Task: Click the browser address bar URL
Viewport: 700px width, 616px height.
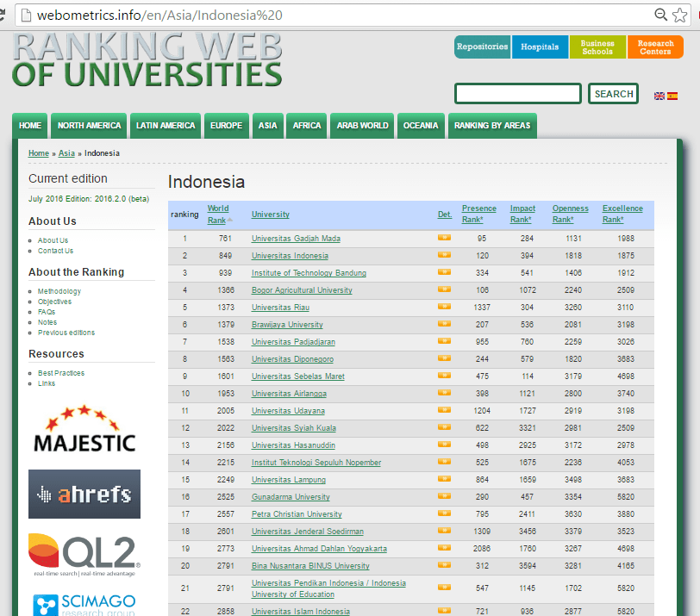Action: 159,16
